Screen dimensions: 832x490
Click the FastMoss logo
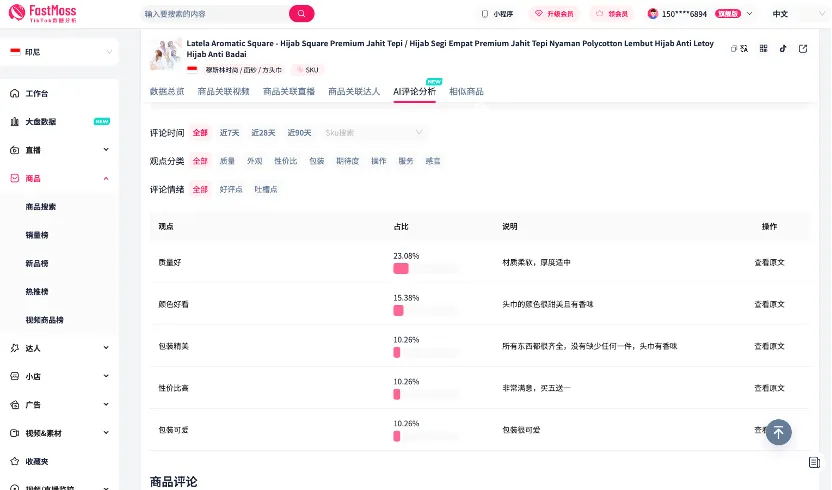tap(42, 13)
